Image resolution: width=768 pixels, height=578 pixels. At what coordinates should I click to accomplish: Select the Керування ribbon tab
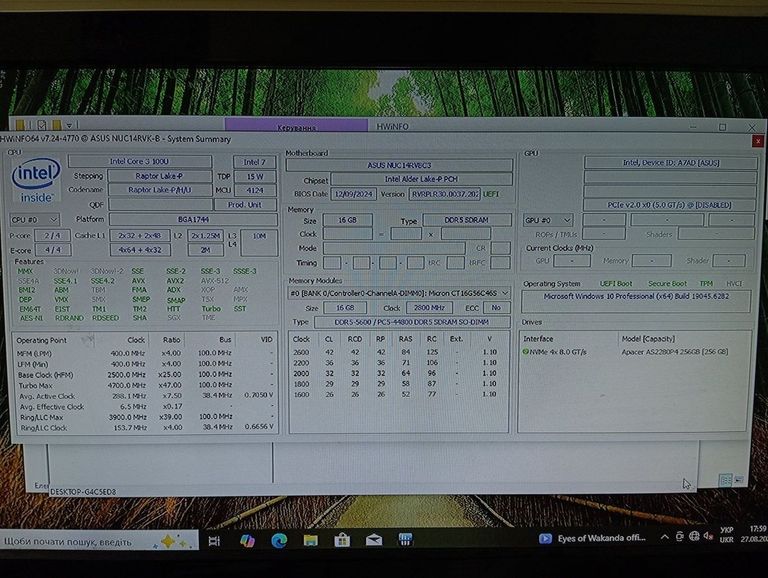point(296,126)
